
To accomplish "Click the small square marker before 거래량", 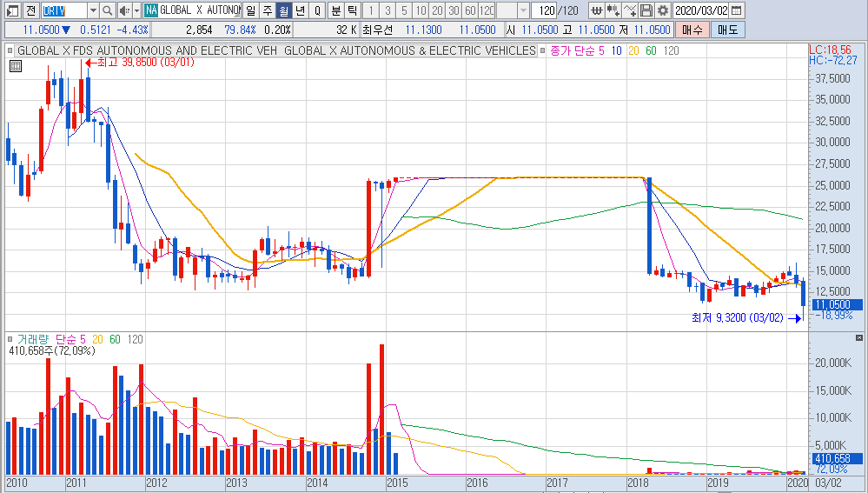I will (10, 339).
